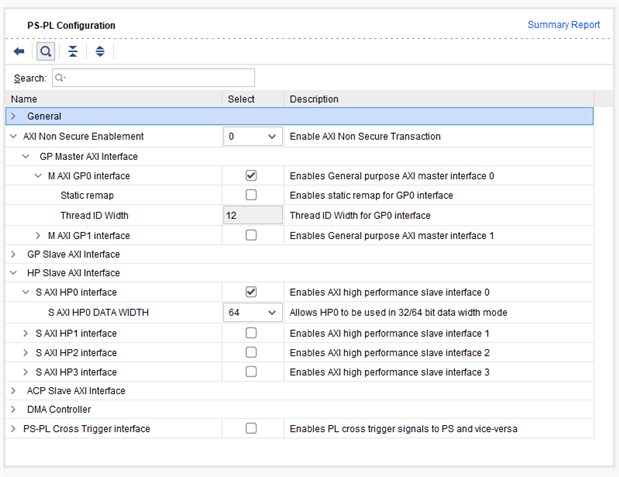The image size is (619, 477).
Task: Open the AXI Non Secure Enablement dropdown
Action: tap(252, 136)
